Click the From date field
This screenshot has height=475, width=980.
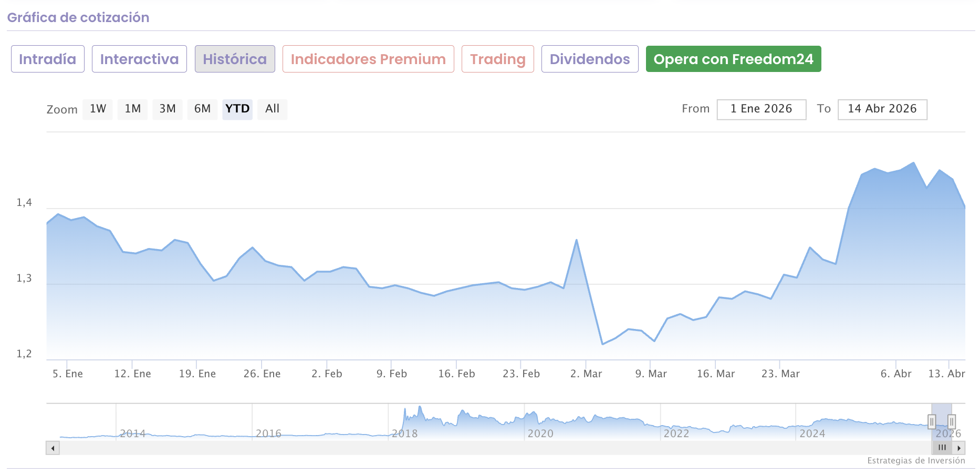(x=761, y=109)
